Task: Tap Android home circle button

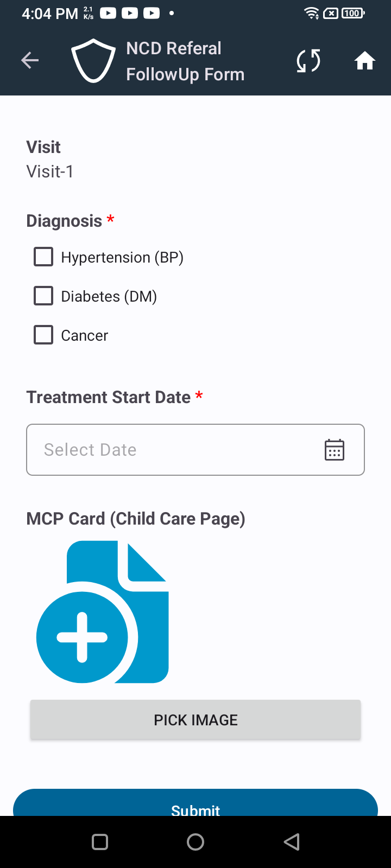Action: point(195,842)
